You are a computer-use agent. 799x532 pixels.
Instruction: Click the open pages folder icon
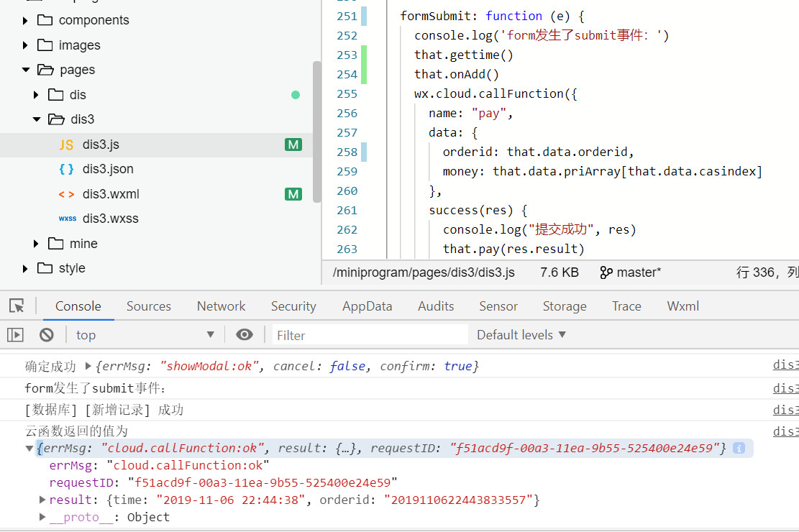[45, 70]
